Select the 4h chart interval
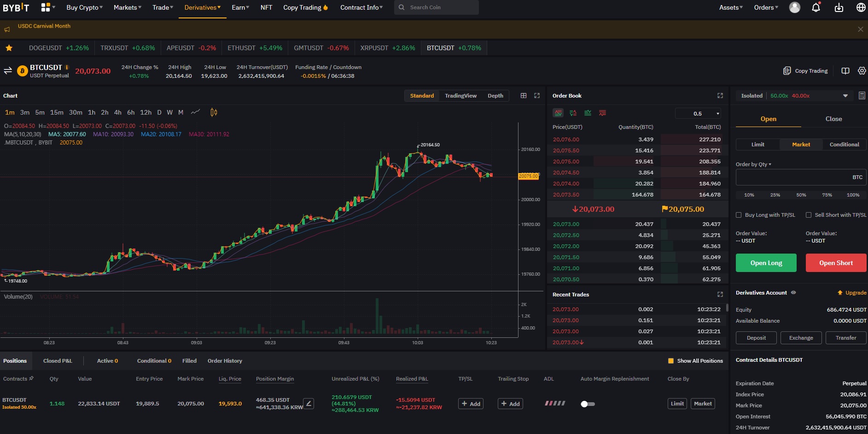The height and width of the screenshot is (434, 868). point(118,112)
